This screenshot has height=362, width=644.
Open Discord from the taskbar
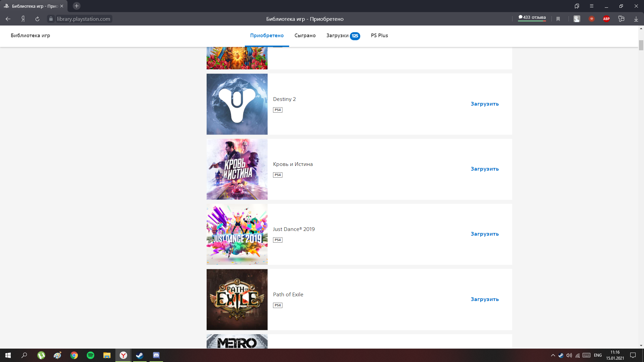[156, 355]
